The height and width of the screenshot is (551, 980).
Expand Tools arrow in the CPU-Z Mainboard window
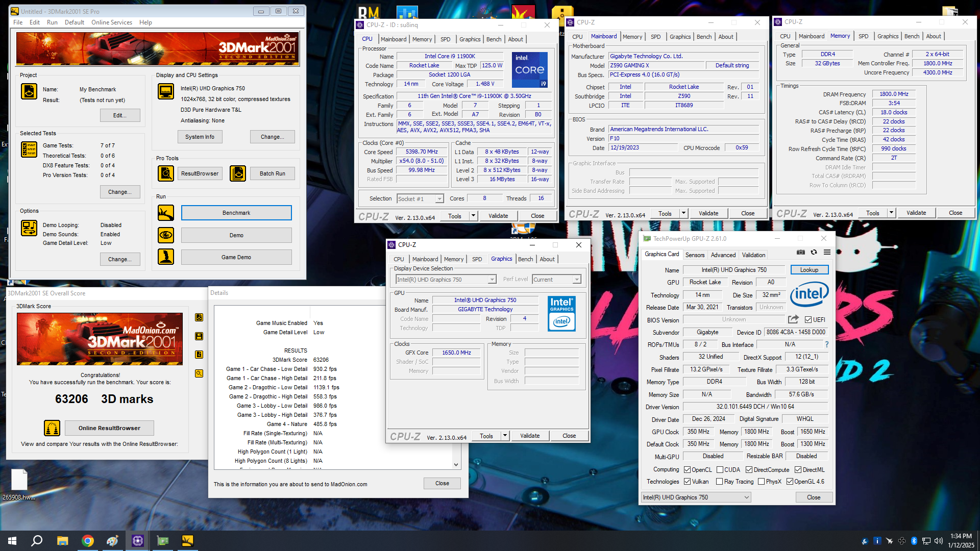(x=683, y=213)
